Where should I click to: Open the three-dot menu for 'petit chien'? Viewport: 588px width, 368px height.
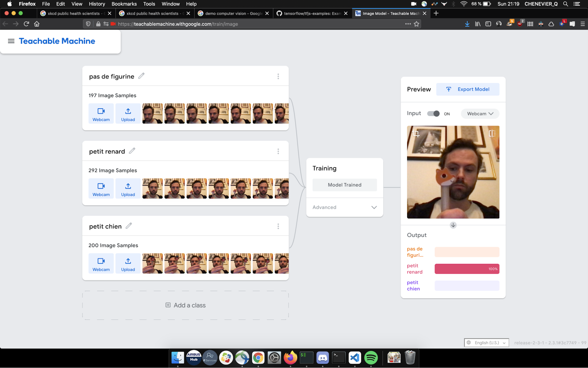[278, 226]
